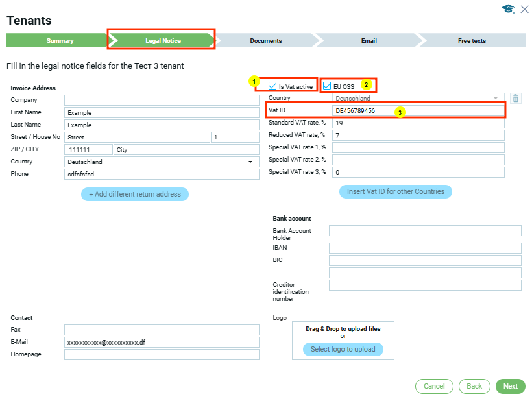Go to the Email step tab
The image size is (532, 399).
[x=369, y=41]
